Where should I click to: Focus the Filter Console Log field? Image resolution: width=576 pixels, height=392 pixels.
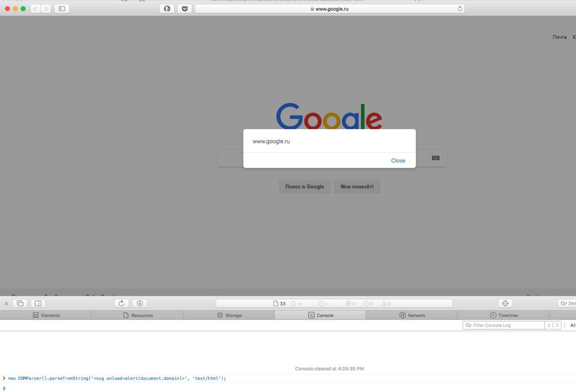[504, 325]
